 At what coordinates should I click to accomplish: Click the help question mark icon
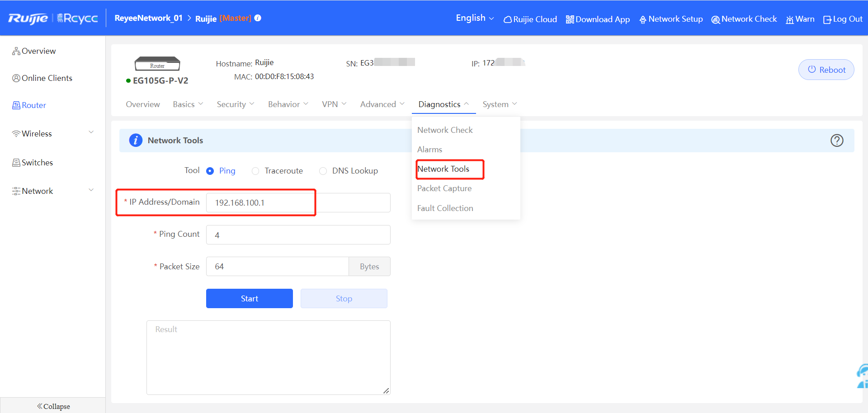click(x=836, y=141)
